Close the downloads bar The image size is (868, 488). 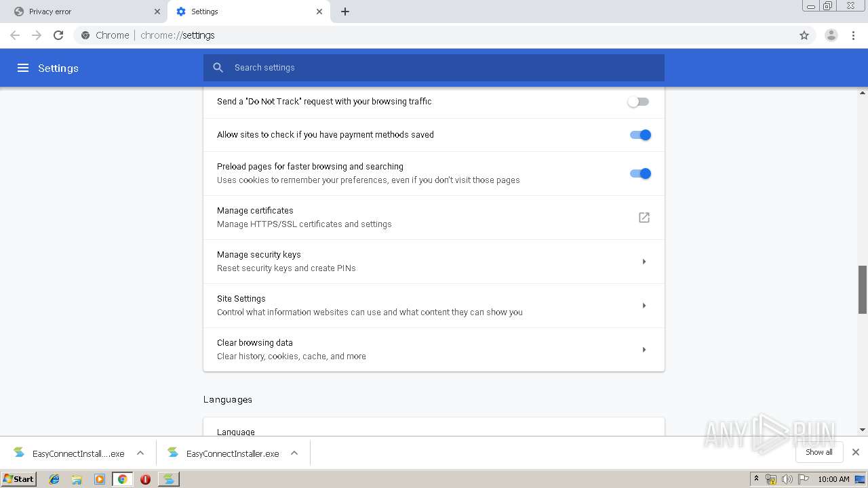tap(856, 452)
